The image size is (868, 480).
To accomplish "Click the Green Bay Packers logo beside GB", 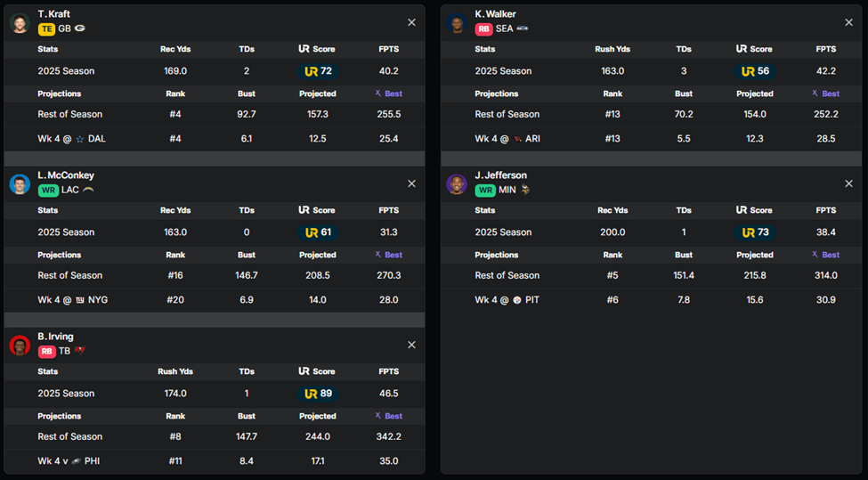I will [x=80, y=28].
